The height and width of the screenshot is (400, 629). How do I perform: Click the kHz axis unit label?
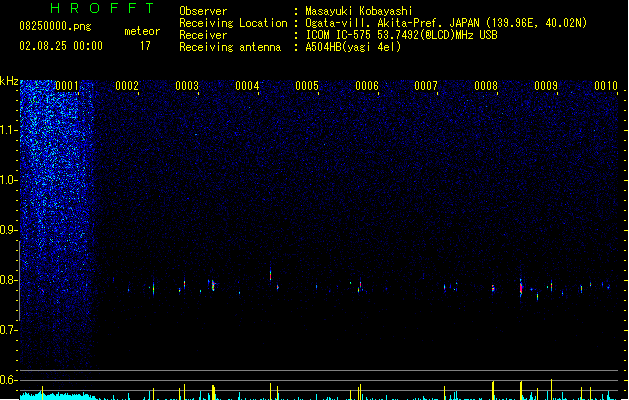[x=9, y=81]
